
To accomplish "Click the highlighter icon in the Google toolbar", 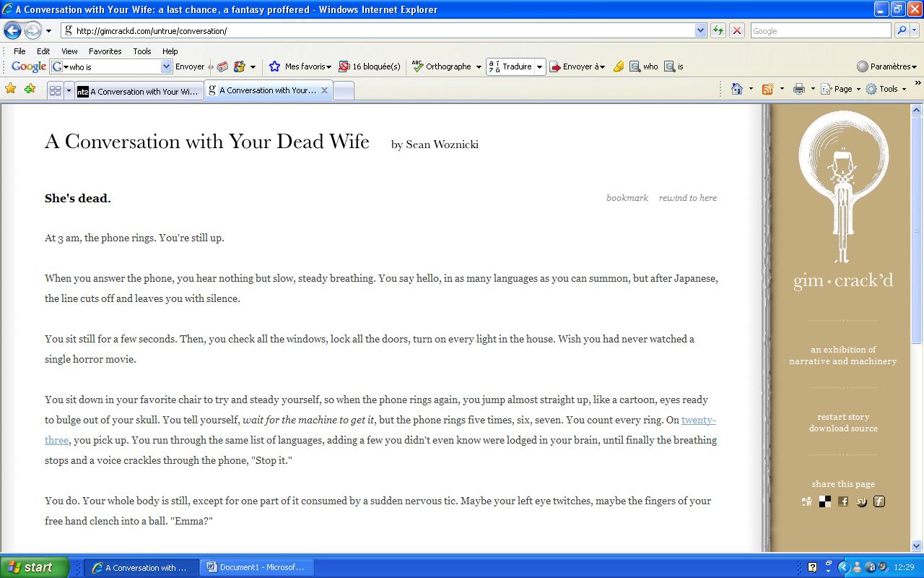I will [x=619, y=66].
